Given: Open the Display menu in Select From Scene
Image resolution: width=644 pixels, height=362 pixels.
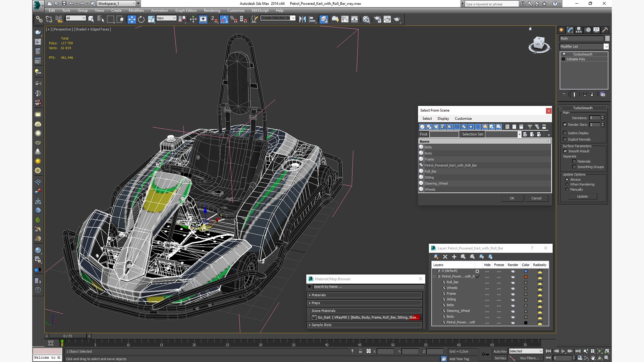Looking at the screenshot, I should pos(443,119).
